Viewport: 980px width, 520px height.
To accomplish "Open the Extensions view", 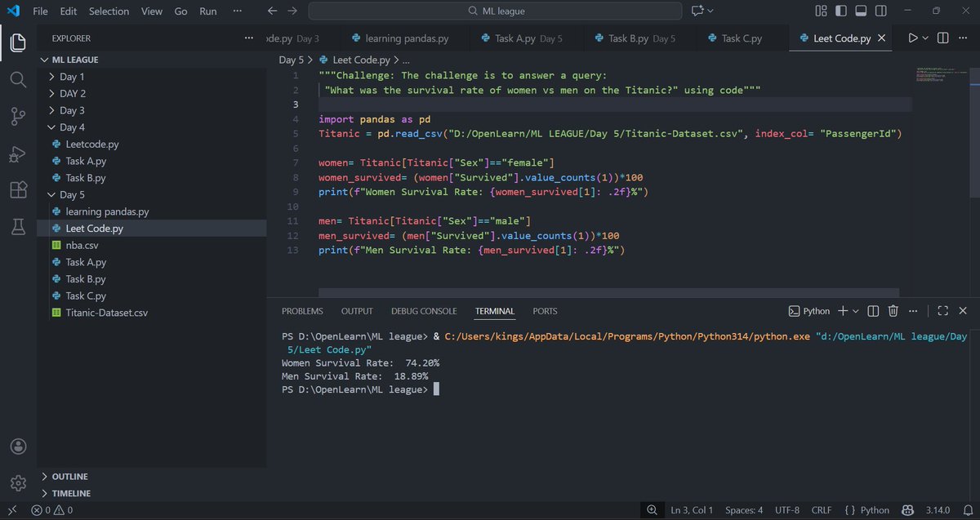I will 18,191.
